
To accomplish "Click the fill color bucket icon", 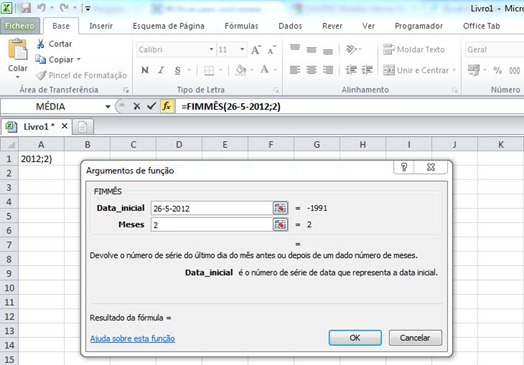I will pyautogui.click(x=241, y=70).
